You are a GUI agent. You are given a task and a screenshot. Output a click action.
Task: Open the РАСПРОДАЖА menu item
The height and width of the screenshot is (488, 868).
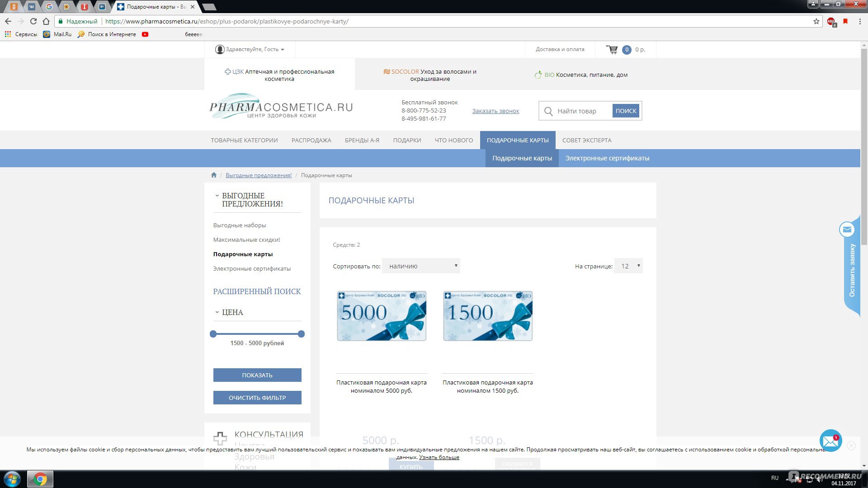(311, 140)
